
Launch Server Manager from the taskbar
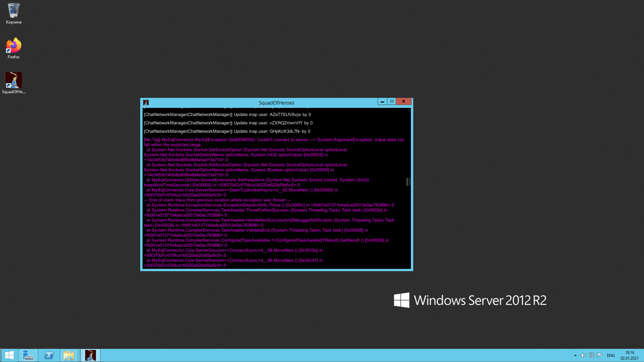28,355
